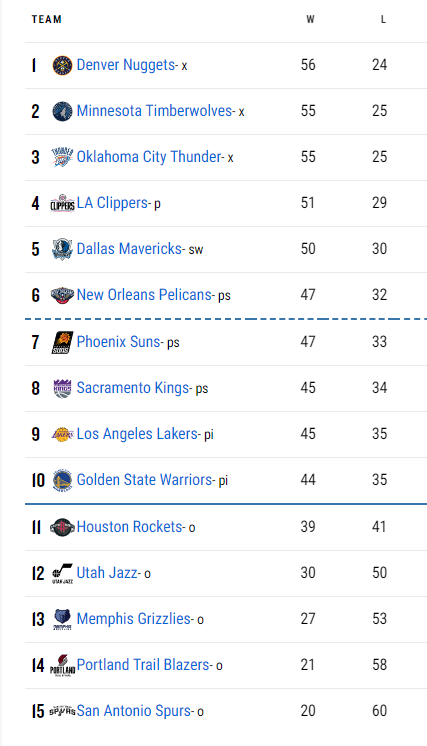Click the Minnesota Timberwolves logo icon
This screenshot has width=427, height=746.
62,111
